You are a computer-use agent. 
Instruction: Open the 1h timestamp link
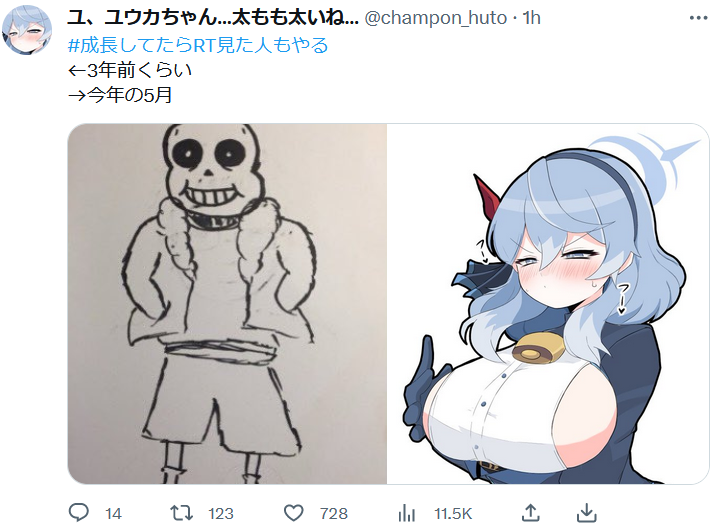click(531, 18)
